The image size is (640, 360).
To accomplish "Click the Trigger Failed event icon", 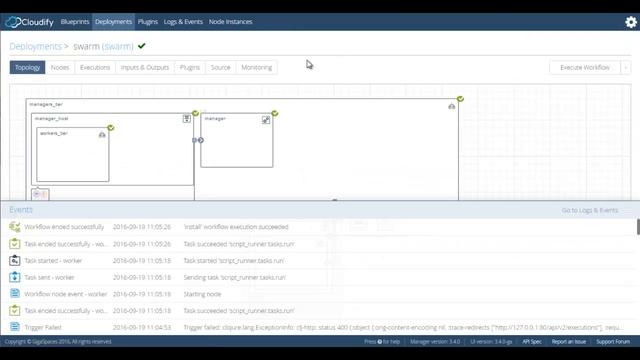I will [15, 327].
